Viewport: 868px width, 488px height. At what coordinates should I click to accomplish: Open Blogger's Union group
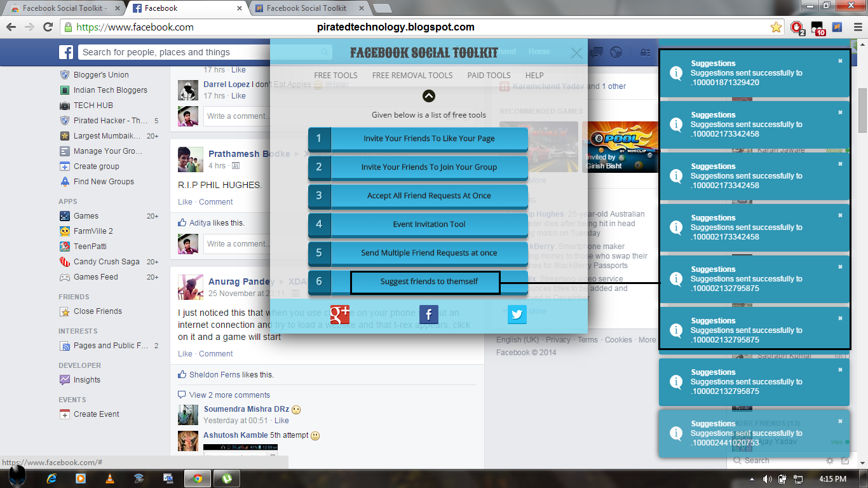pos(101,75)
